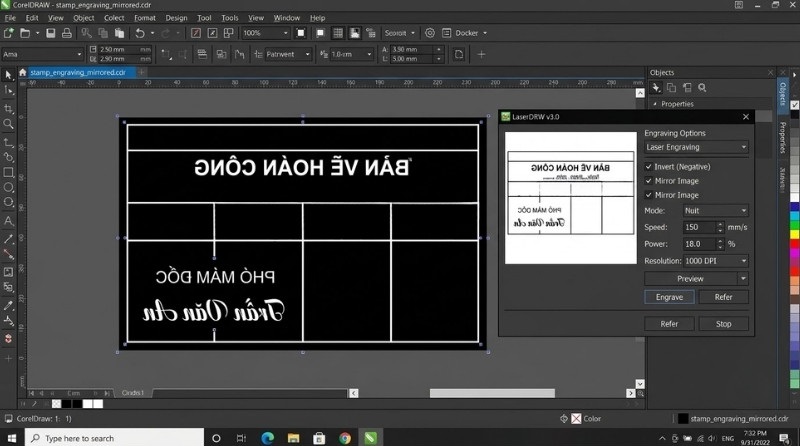
Task: Open File Explorer from the taskbar
Action: click(293, 438)
